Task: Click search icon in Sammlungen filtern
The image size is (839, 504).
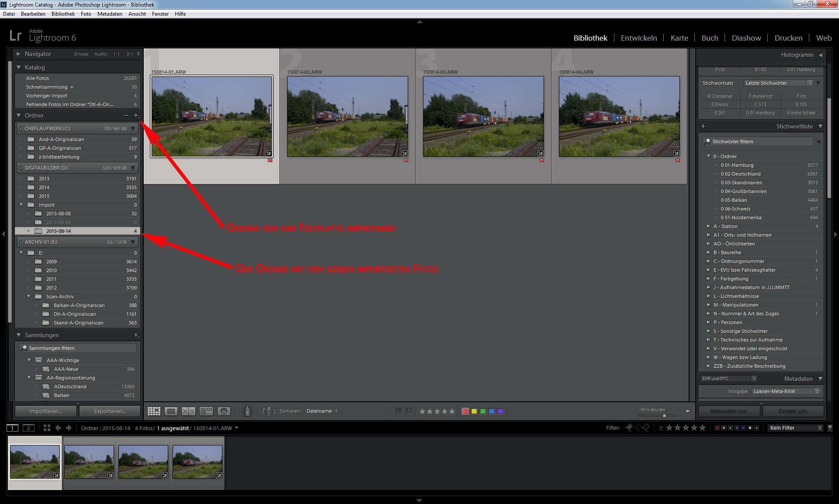Action: (24, 348)
